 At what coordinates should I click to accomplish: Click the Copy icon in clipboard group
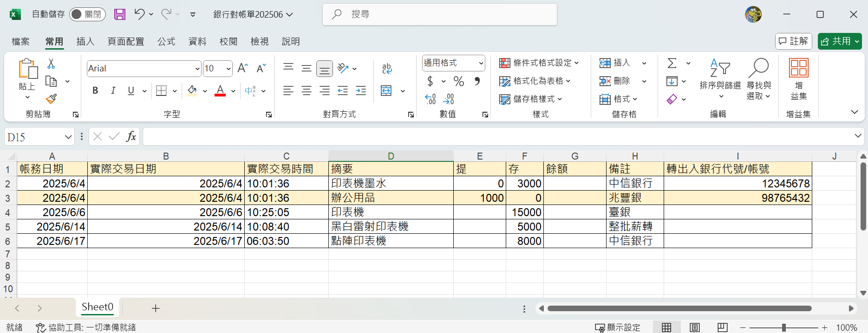(51, 81)
